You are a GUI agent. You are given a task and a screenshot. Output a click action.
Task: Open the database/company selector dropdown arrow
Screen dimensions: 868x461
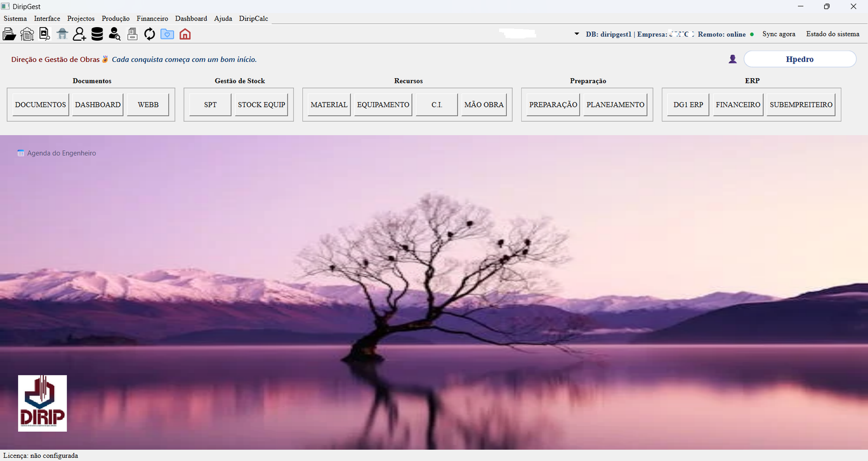click(x=577, y=34)
